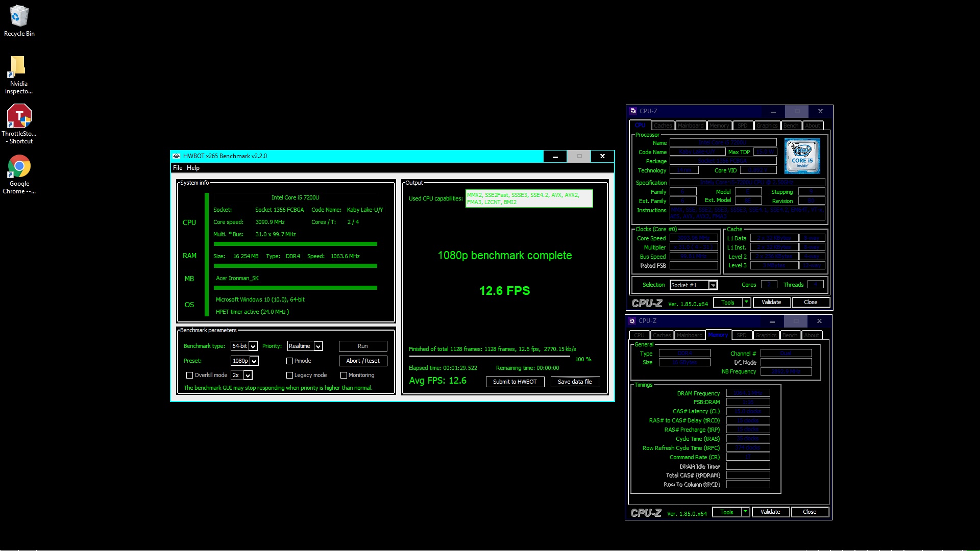Click the Run benchmark button
Screen dimensions: 980x551
coord(363,346)
